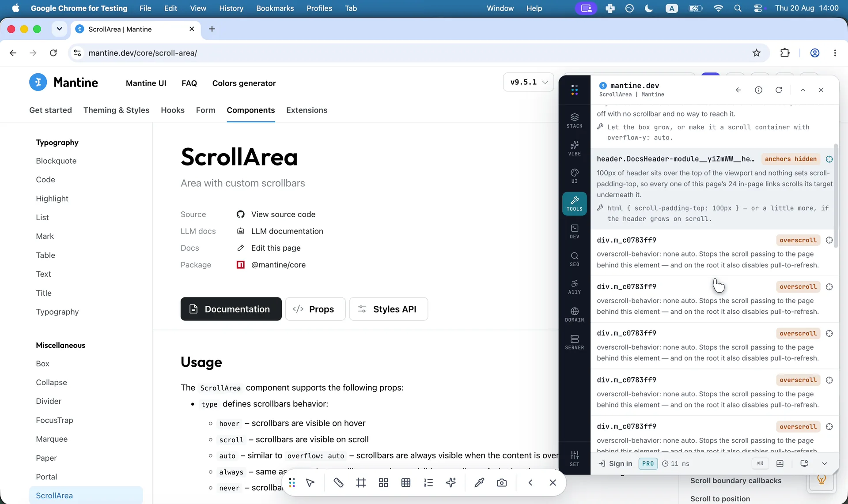Toggle the hash grid overlay tool

pyautogui.click(x=361, y=483)
